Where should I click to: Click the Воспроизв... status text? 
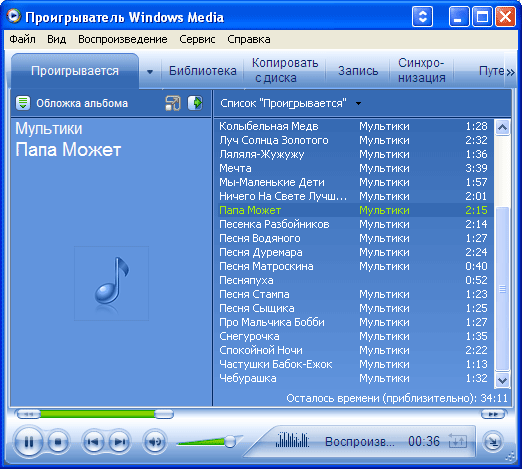pos(360,442)
